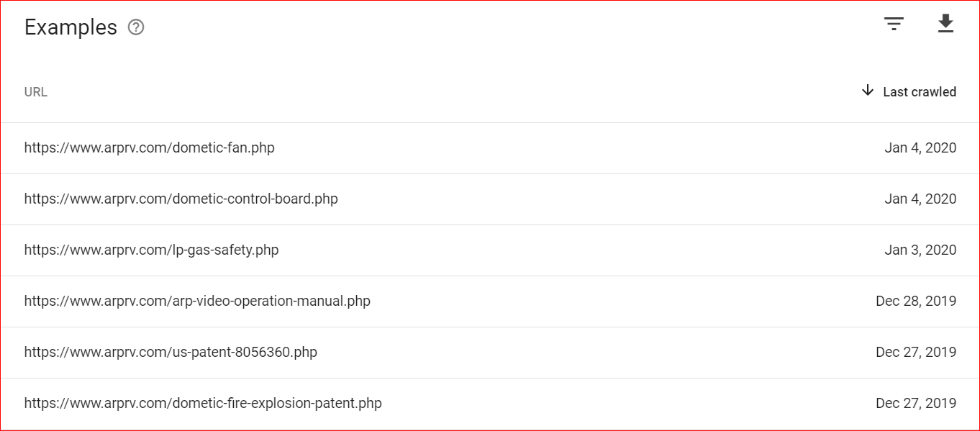
Task: Select the us-patent-8056360.php URL
Action: [171, 353]
